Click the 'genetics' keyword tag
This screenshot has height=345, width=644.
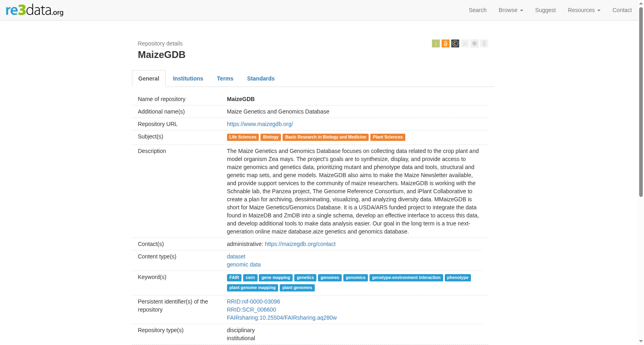pyautogui.click(x=305, y=278)
